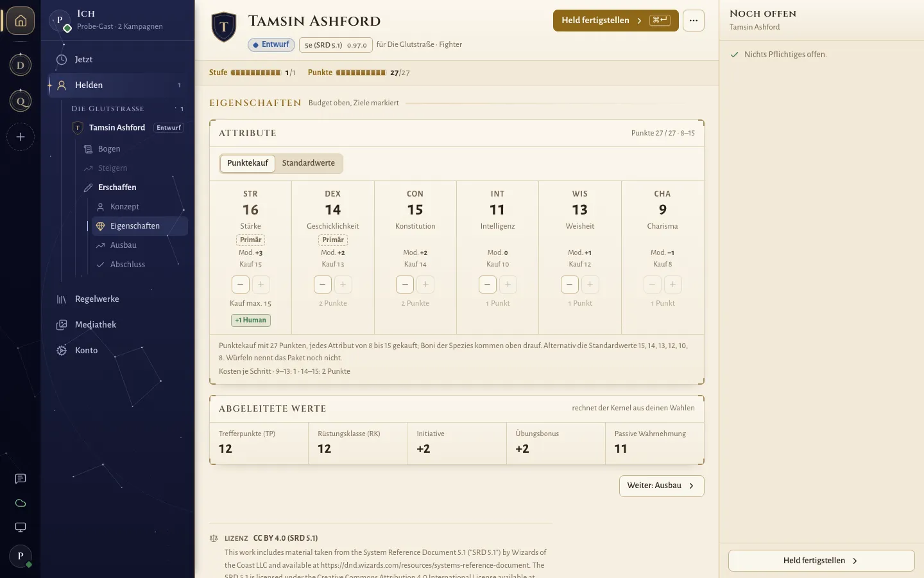This screenshot has height=578, width=924.
Task: Click the Tamsin Ashford shield avatar
Action: [224, 27]
